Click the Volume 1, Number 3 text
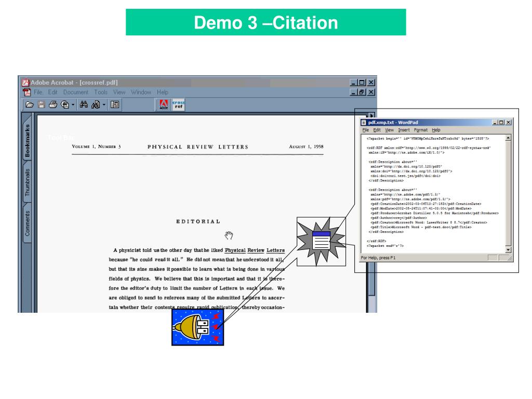 coord(96,147)
